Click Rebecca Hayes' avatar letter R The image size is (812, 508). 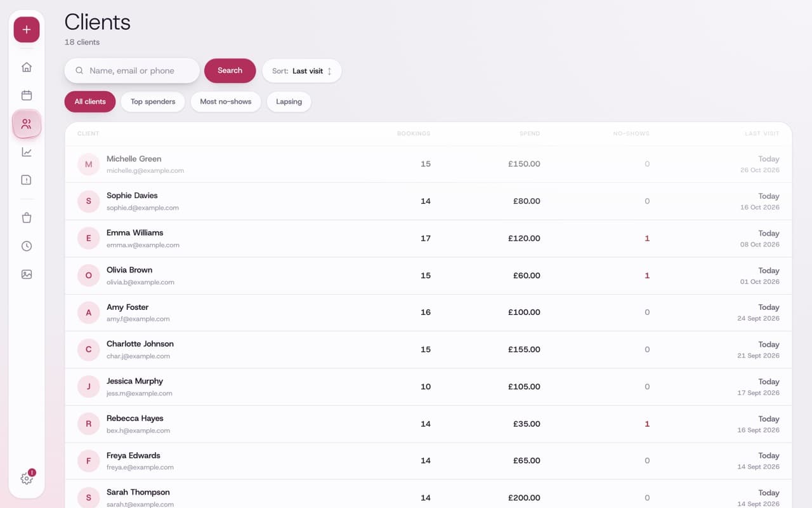pyautogui.click(x=88, y=424)
